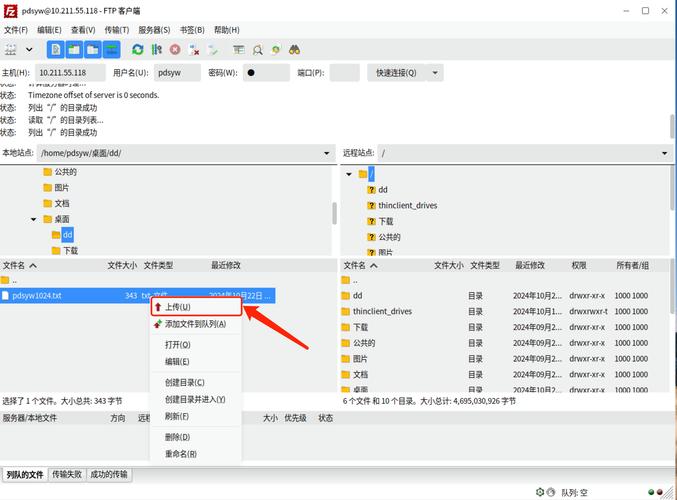The height and width of the screenshot is (500, 677).
Task: Click the disconnect from server icon
Action: [x=194, y=49]
